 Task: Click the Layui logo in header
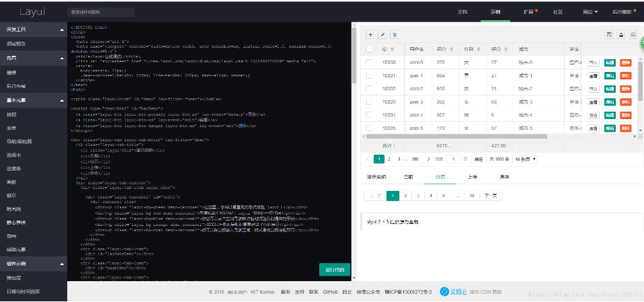(x=32, y=12)
